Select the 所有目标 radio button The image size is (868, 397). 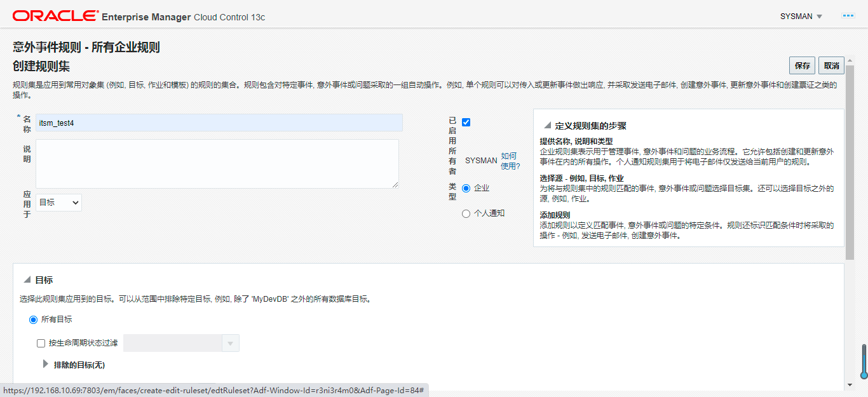click(33, 320)
